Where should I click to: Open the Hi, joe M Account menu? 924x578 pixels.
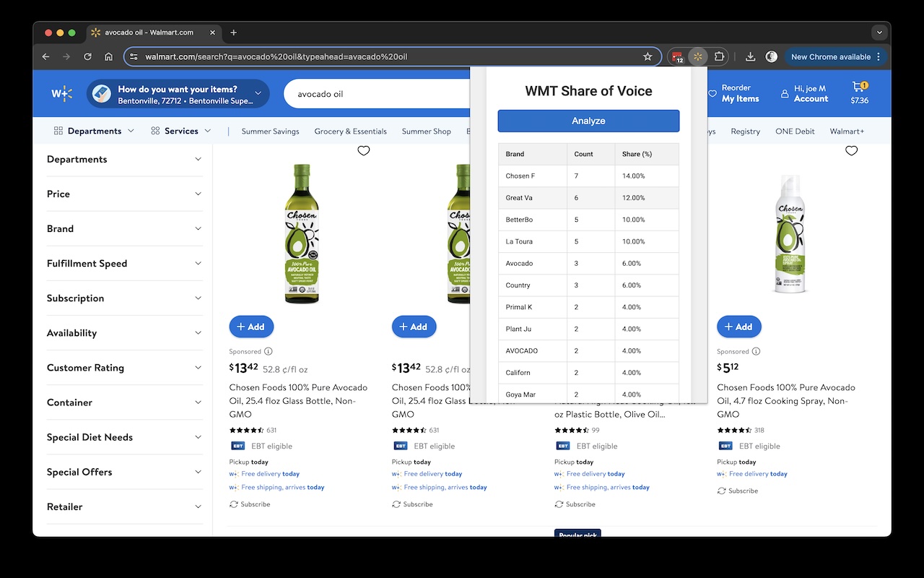[x=804, y=93]
